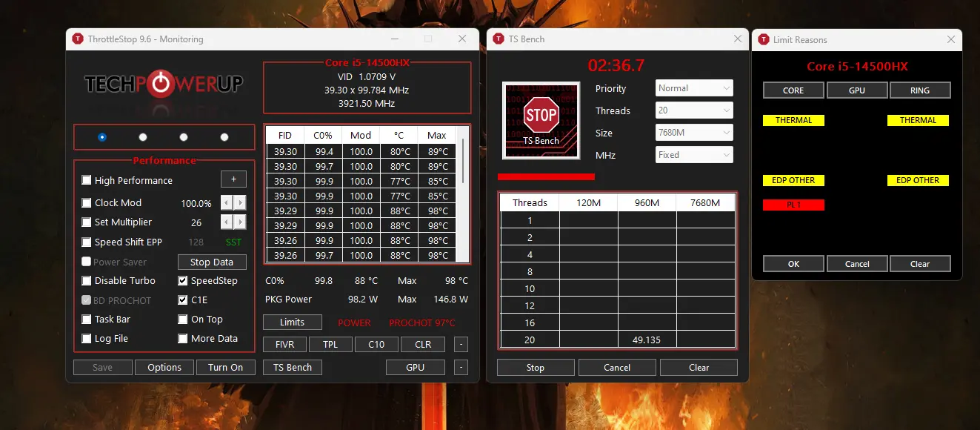The height and width of the screenshot is (430, 980).
Task: Click Clear in Limit Reasons window
Action: (x=920, y=263)
